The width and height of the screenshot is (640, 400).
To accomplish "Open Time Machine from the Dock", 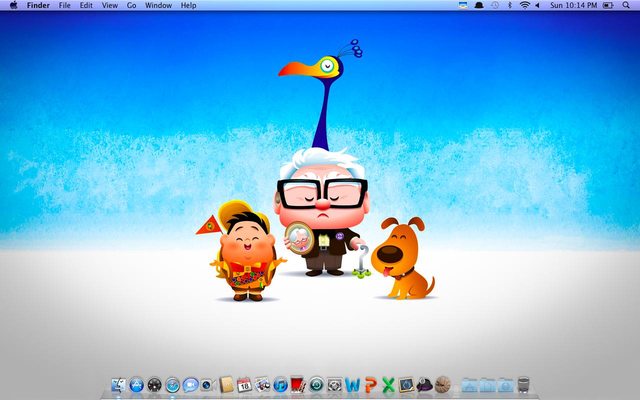I will [316, 385].
